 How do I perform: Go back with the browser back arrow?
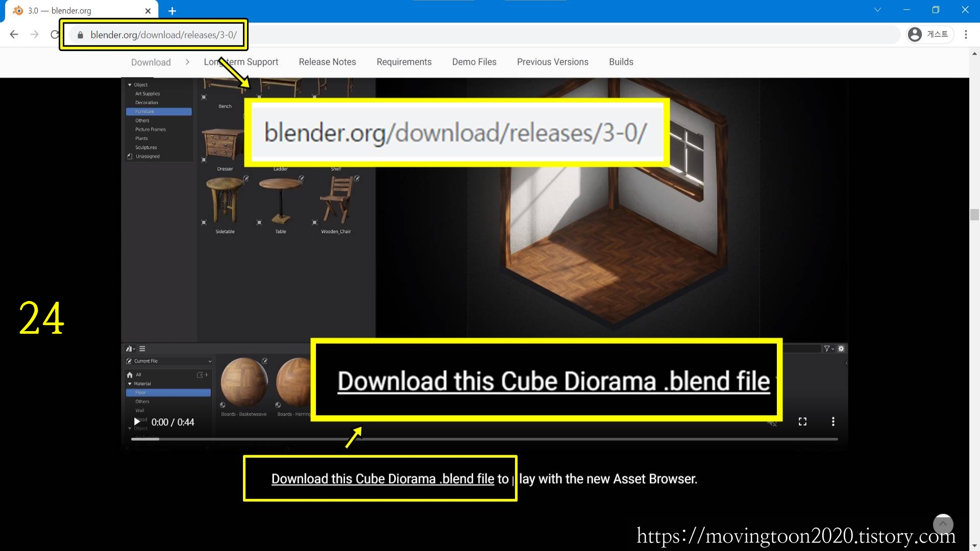click(x=14, y=34)
